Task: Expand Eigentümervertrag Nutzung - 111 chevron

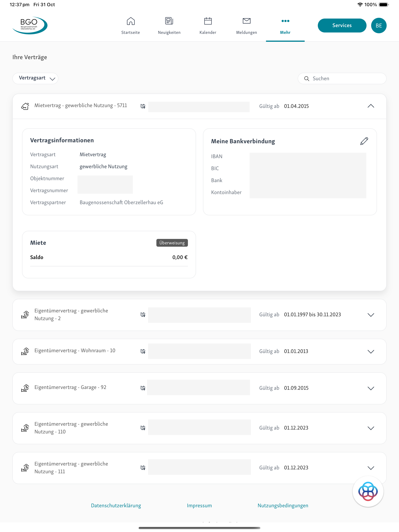Action: click(371, 468)
